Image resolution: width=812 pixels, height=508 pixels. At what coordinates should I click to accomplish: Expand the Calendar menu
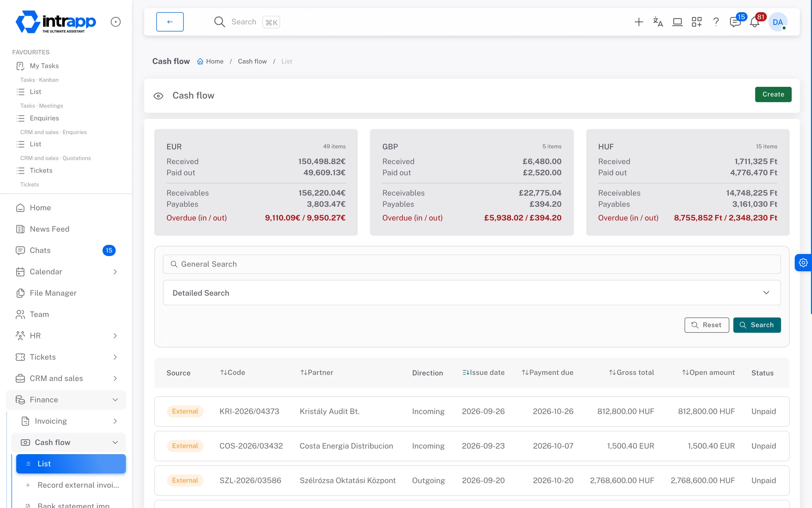click(66, 272)
